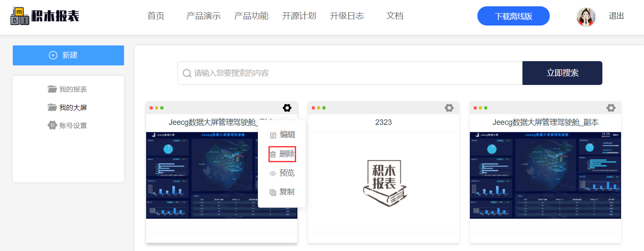644x251 pixels.
Task: Click the trash icon beside 删除
Action: coord(273,155)
